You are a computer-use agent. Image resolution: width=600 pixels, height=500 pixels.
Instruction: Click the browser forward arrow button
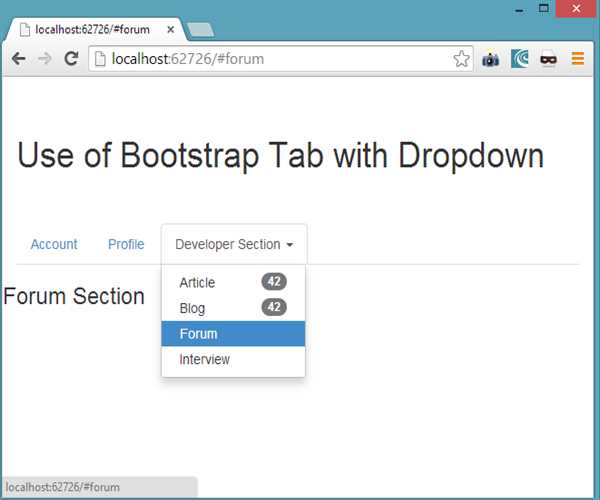[x=44, y=59]
